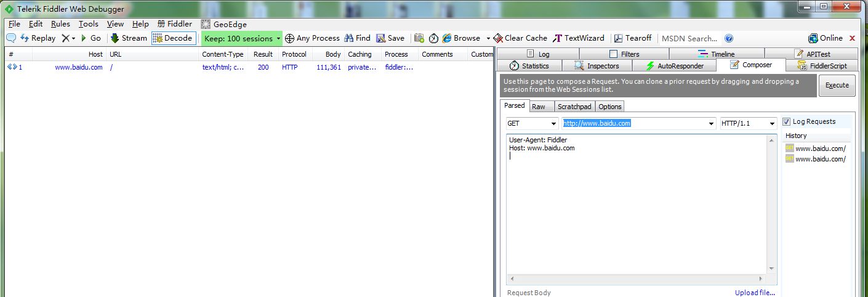Switch to the Statistics tab
The image size is (868, 297).
click(529, 65)
